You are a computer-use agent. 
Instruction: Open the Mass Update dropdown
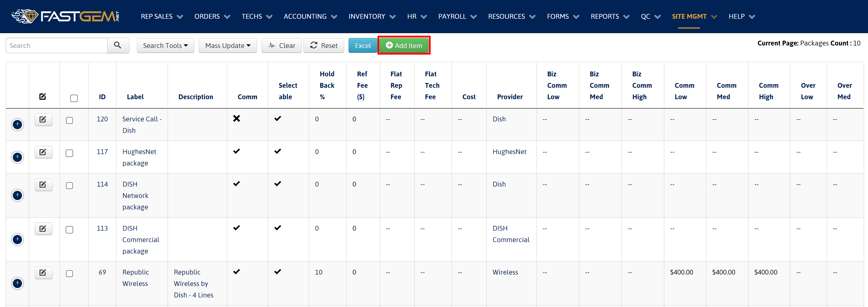(228, 45)
